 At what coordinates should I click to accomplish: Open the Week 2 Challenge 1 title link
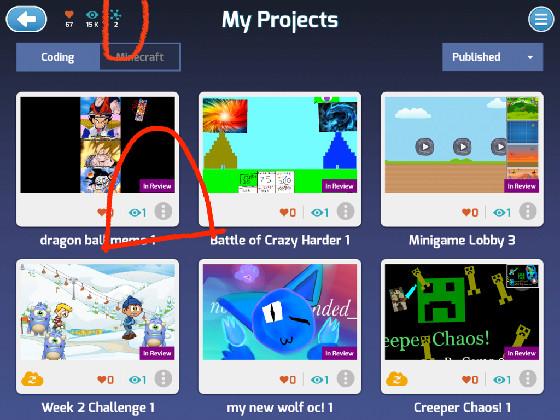point(98,408)
